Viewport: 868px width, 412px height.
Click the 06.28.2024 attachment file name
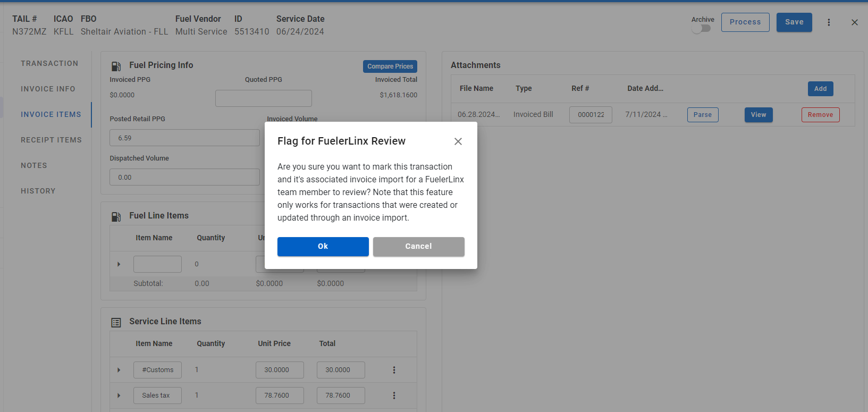point(478,115)
